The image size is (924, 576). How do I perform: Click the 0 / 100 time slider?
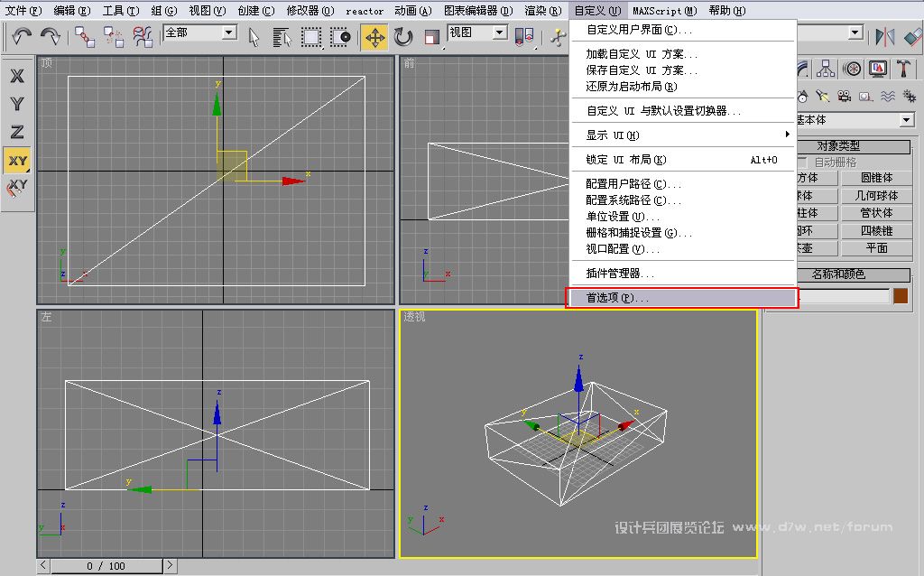coord(106,566)
